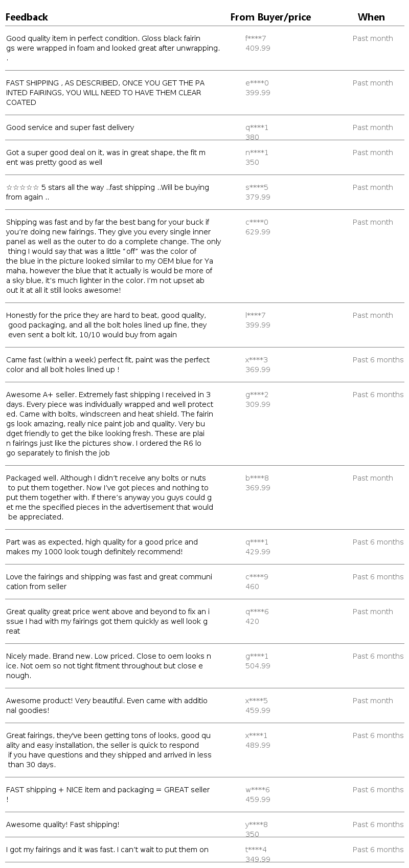Click the When column header
Viewport: 409px width, 868px height.
click(371, 17)
